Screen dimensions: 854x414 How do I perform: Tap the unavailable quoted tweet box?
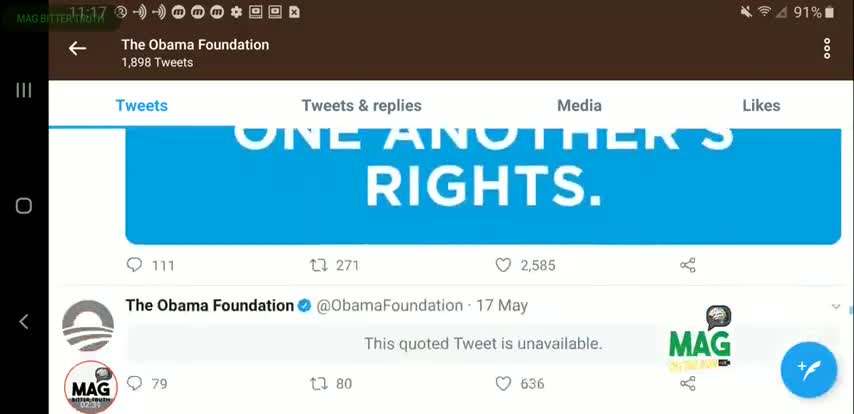tap(483, 344)
